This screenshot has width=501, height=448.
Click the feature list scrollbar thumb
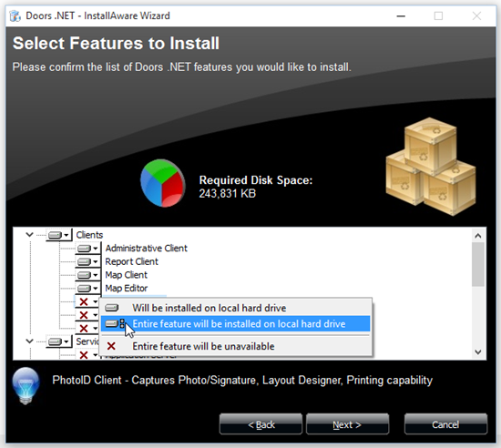coord(478,264)
